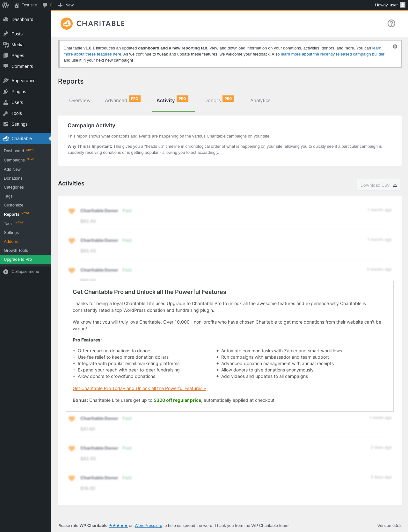Open Test site home icon

click(17, 5)
